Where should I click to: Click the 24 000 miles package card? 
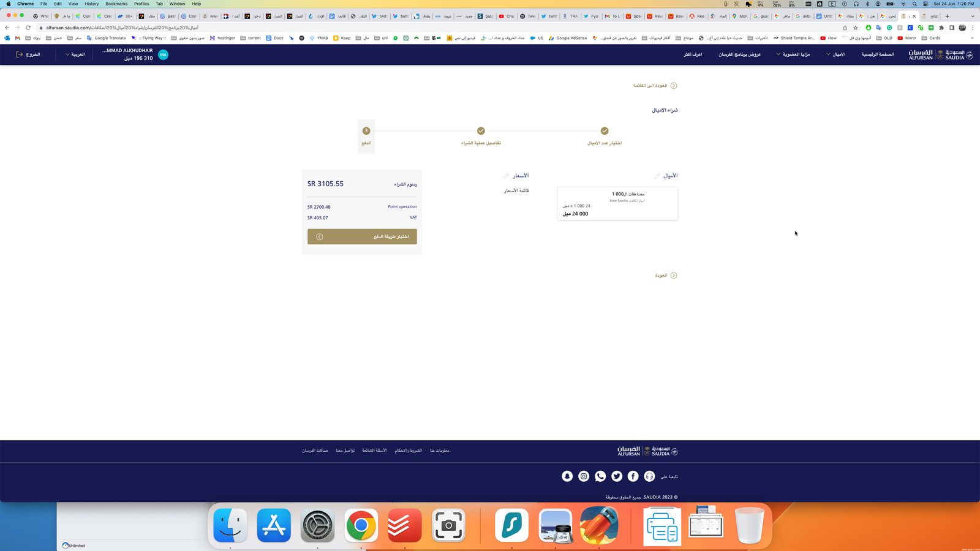pyautogui.click(x=617, y=204)
